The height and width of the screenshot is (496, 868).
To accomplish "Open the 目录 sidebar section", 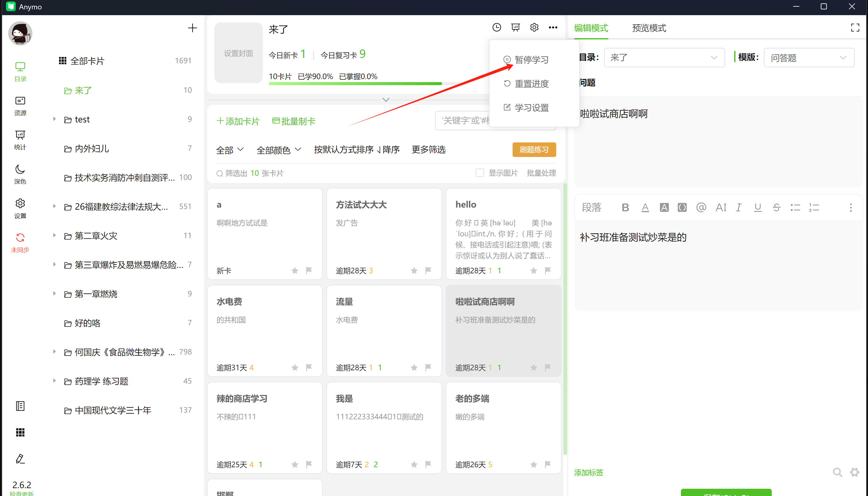I will (x=20, y=72).
